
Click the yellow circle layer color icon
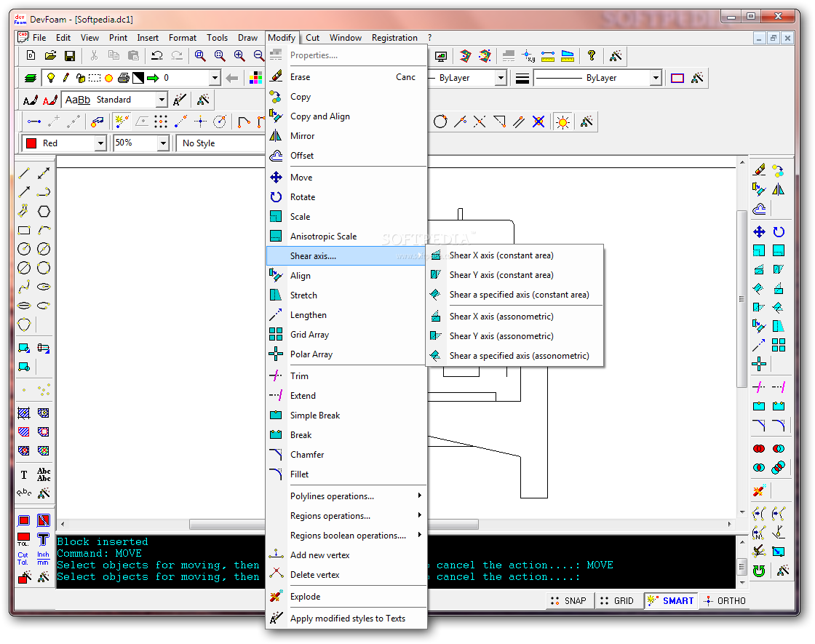tap(108, 78)
